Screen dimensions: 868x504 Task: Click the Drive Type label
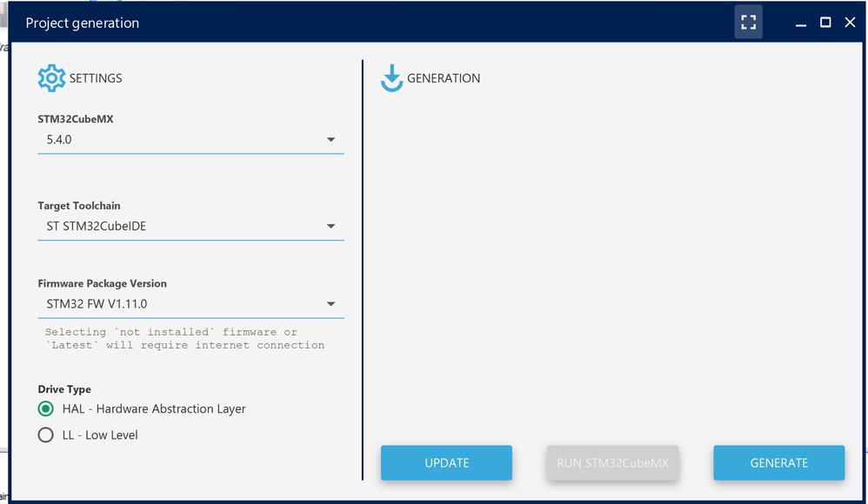[x=64, y=389]
